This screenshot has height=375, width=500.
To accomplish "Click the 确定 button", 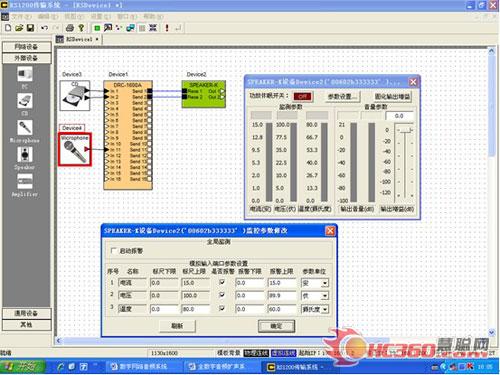I will [276, 326].
